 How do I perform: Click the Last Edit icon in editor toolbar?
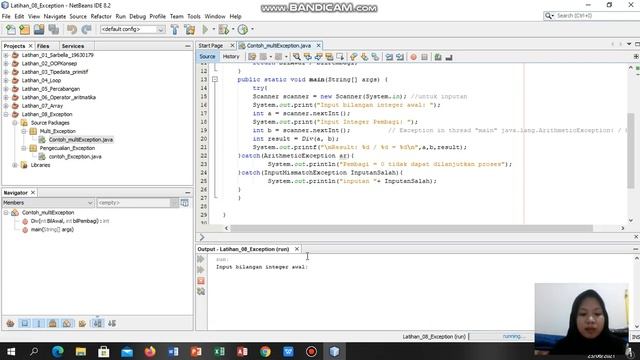click(x=252, y=57)
